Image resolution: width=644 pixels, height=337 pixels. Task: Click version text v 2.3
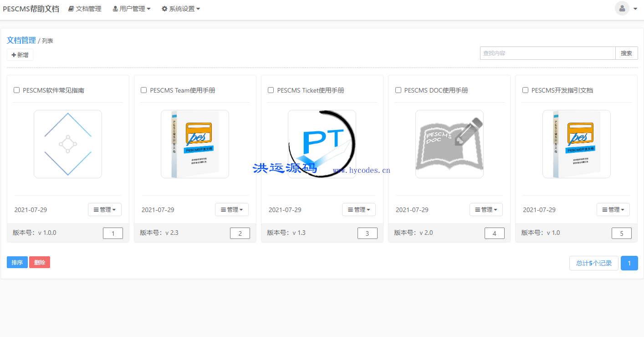click(x=172, y=233)
